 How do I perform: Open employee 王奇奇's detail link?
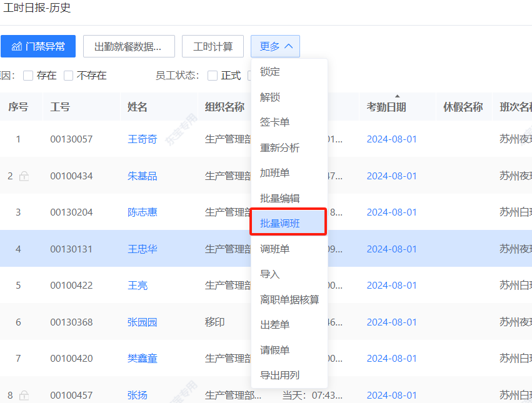pyautogui.click(x=143, y=139)
